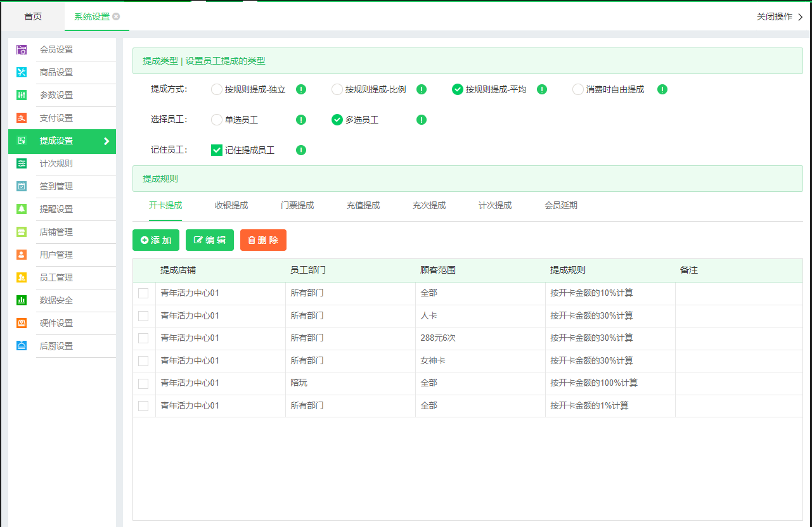Click the 提成规则 column header
812x527 pixels.
click(568, 270)
